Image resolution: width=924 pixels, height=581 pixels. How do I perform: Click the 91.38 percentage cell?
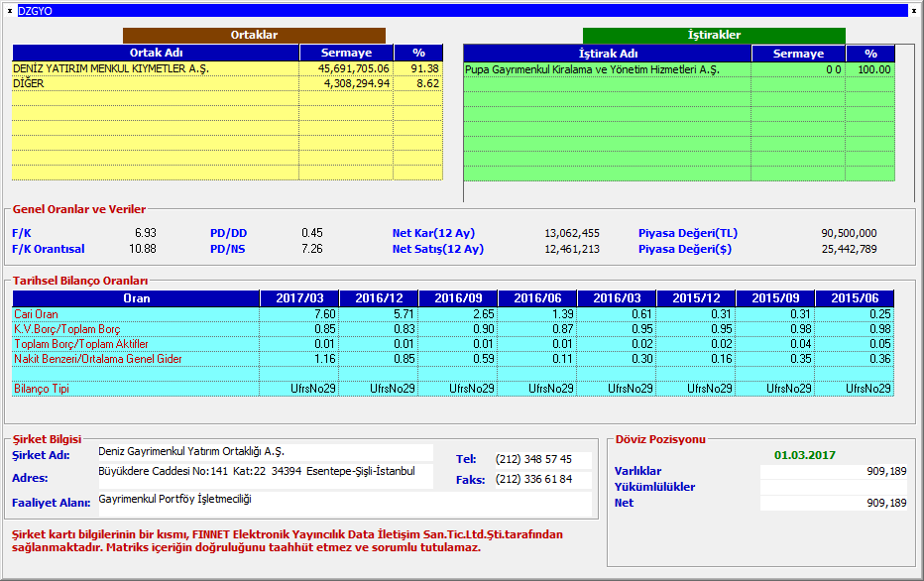pyautogui.click(x=424, y=68)
